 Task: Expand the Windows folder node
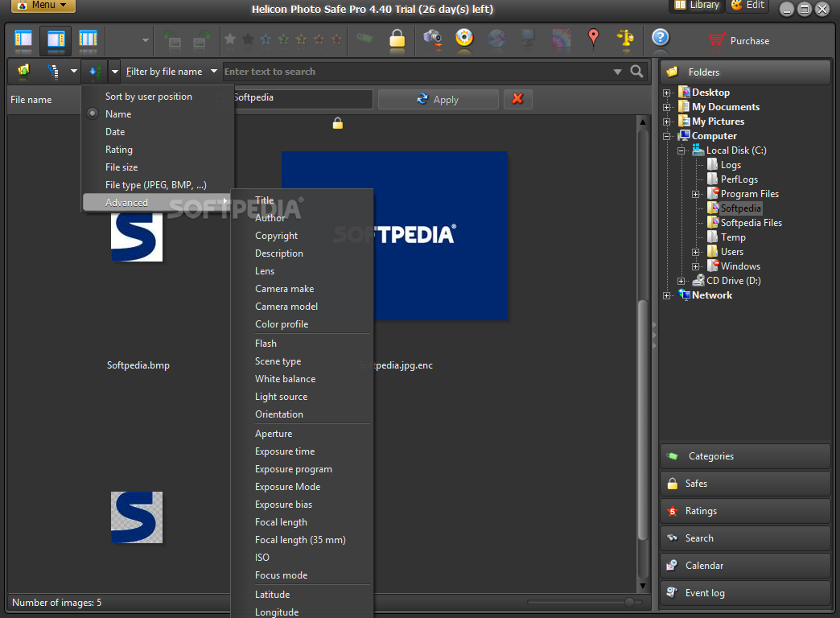(696, 266)
